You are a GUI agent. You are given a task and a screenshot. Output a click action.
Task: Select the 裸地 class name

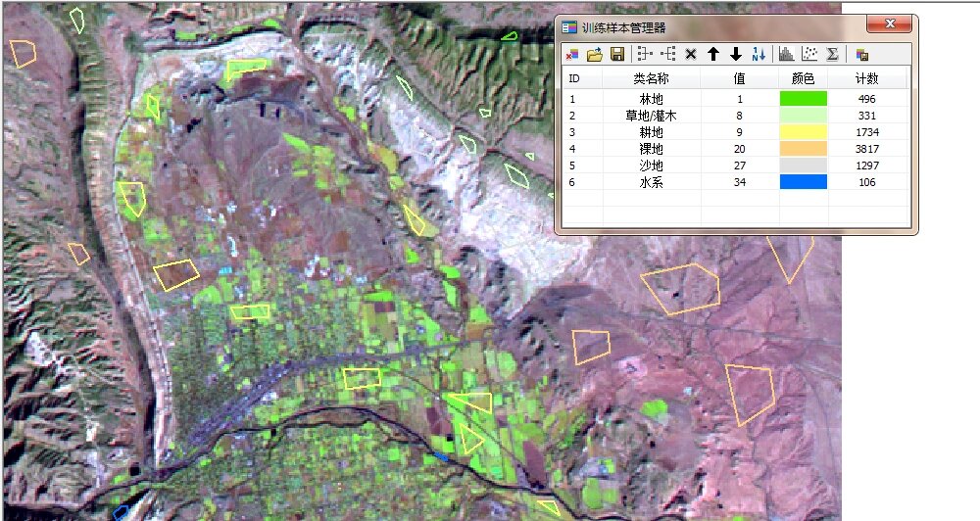point(651,149)
